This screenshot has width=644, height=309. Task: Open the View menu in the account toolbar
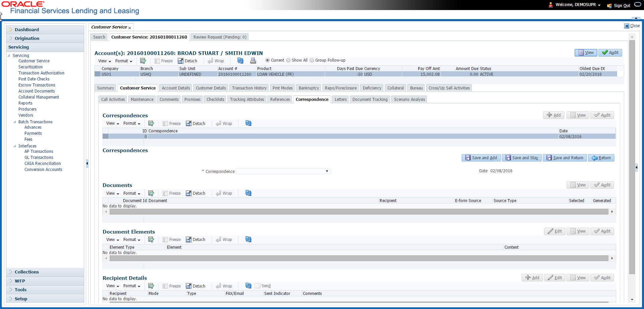pyautogui.click(x=105, y=61)
